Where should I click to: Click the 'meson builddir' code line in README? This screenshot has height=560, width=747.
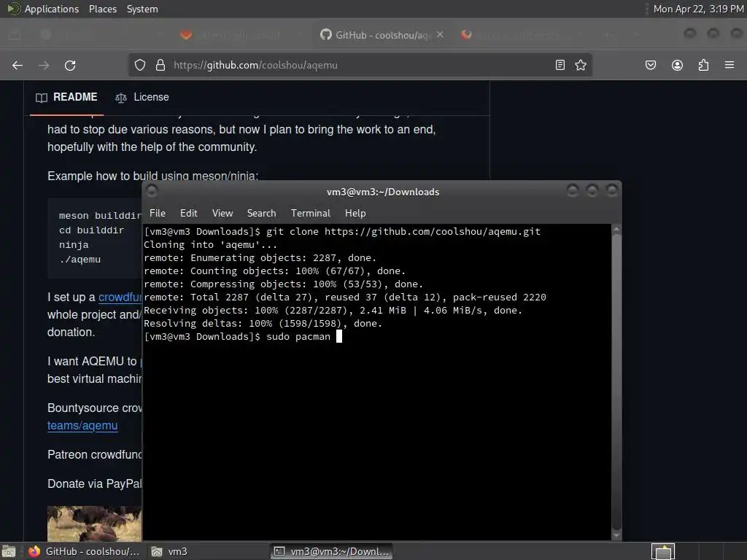pos(100,216)
